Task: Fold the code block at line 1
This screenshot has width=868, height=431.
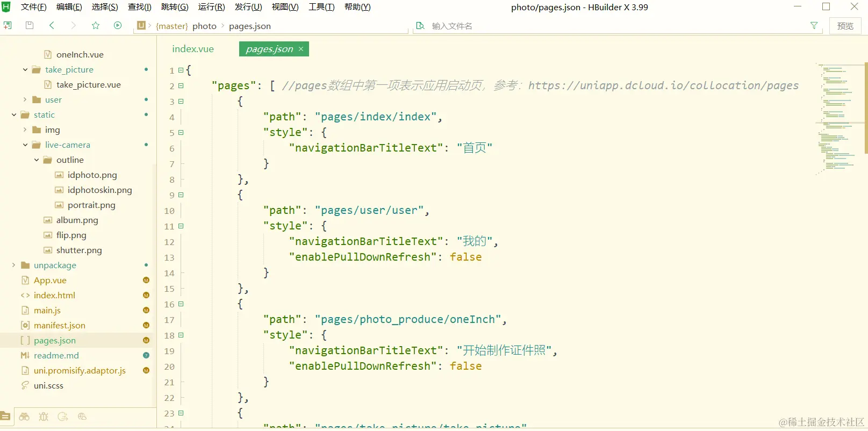Action: click(x=181, y=70)
